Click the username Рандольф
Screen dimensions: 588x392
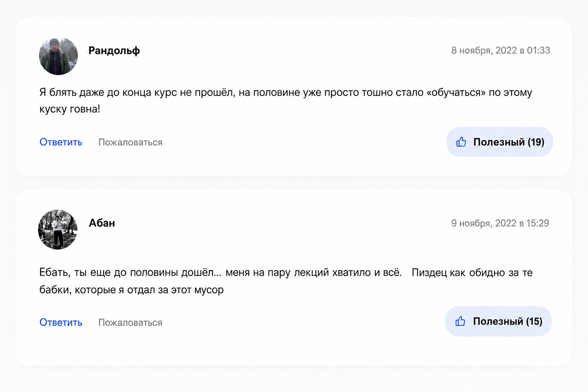(114, 51)
